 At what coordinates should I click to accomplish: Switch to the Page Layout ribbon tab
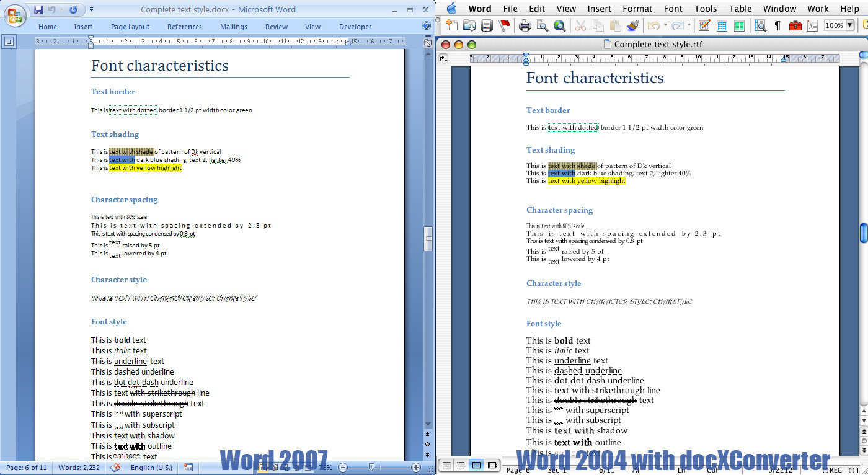pyautogui.click(x=130, y=27)
